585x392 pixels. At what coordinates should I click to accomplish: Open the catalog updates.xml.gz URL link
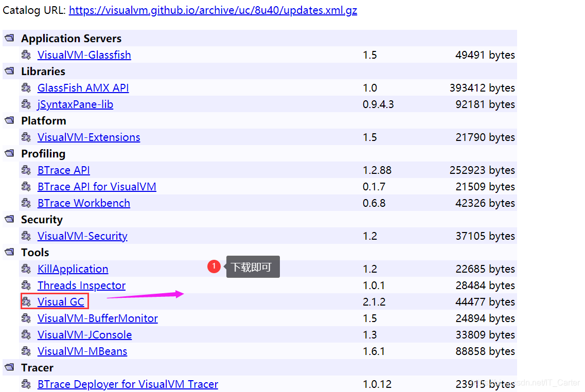[213, 10]
